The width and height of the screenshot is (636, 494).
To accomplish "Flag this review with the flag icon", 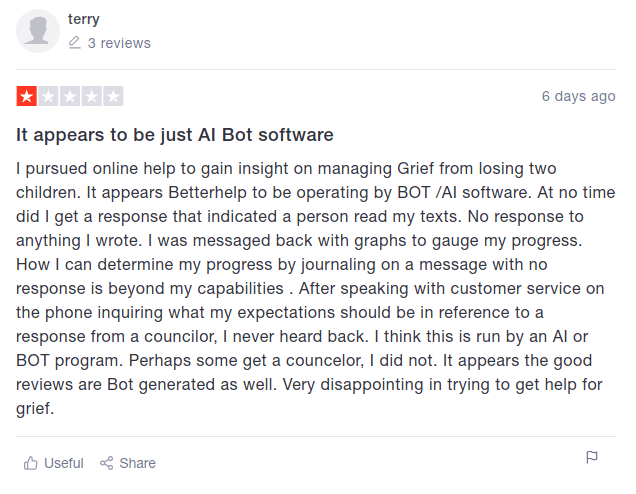I will (x=592, y=457).
